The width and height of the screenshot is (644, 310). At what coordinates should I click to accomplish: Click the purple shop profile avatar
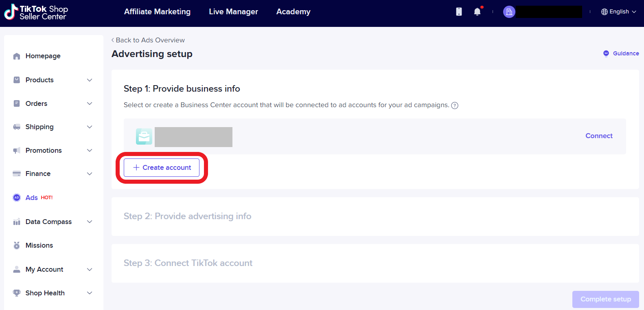(509, 12)
